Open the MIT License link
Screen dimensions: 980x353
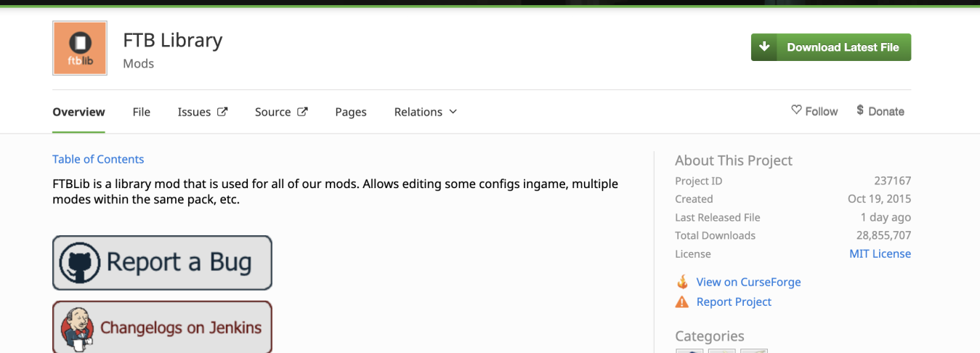(x=880, y=253)
